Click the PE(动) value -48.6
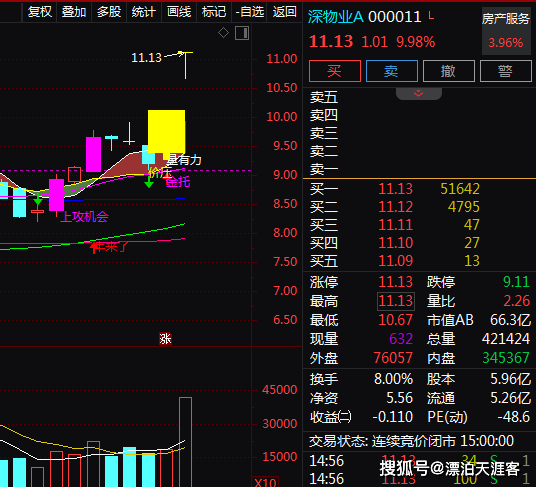 [513, 417]
